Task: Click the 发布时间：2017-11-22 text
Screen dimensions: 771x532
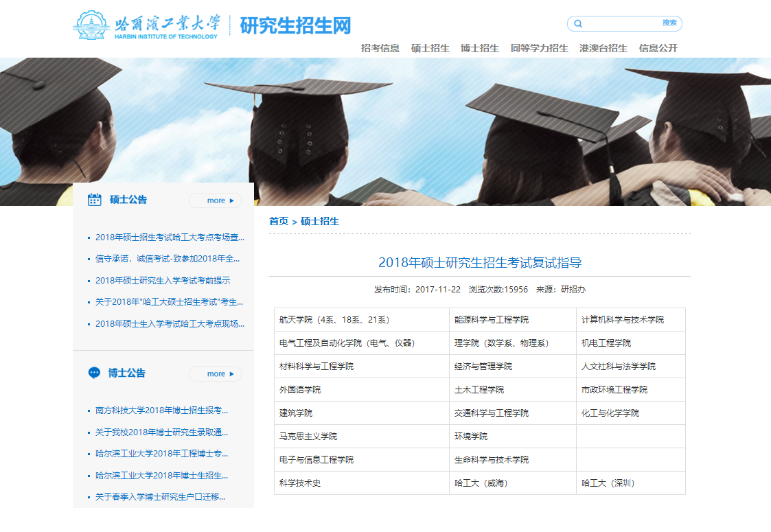Action: tap(417, 290)
